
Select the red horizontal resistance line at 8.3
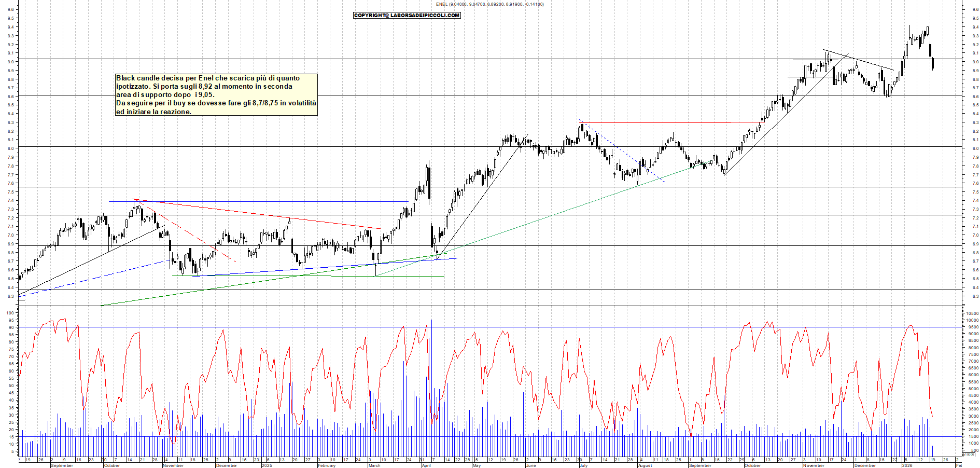(x=656, y=123)
